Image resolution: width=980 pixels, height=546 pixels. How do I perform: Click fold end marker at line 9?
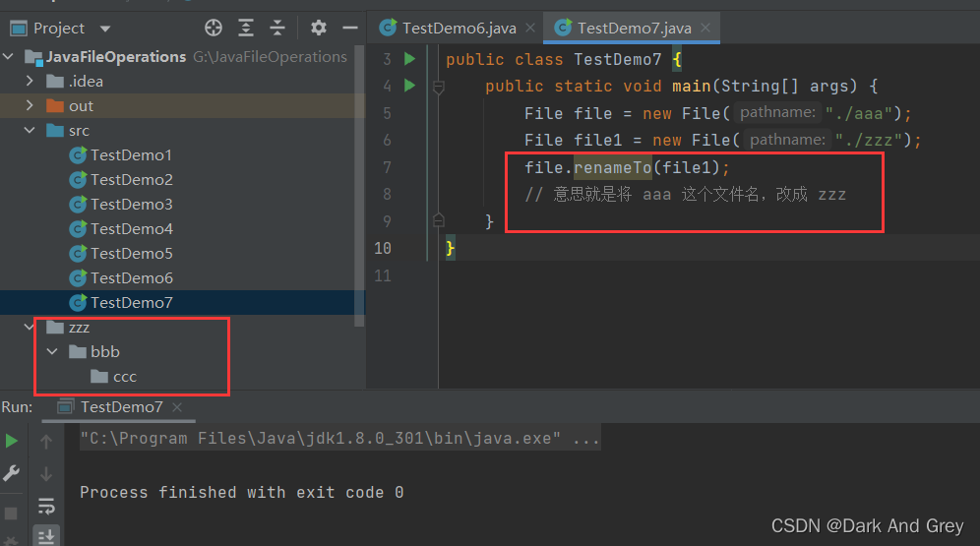click(439, 220)
